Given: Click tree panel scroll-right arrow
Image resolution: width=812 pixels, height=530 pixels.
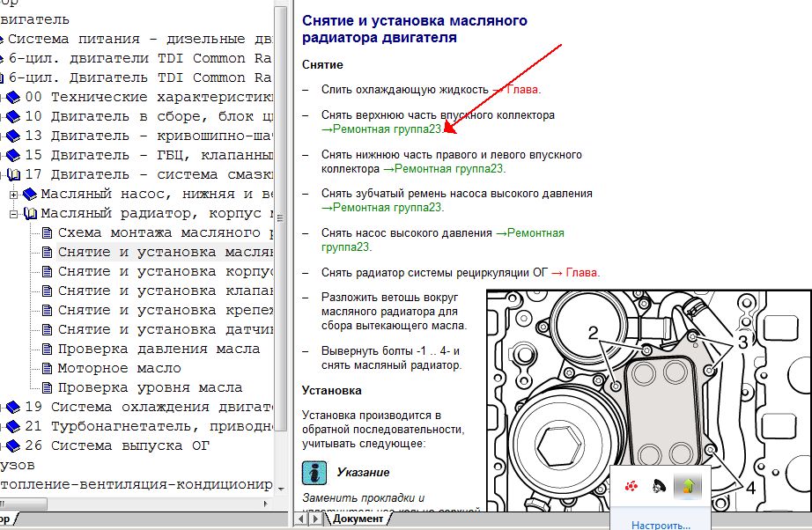Looking at the screenshot, I should [266, 504].
